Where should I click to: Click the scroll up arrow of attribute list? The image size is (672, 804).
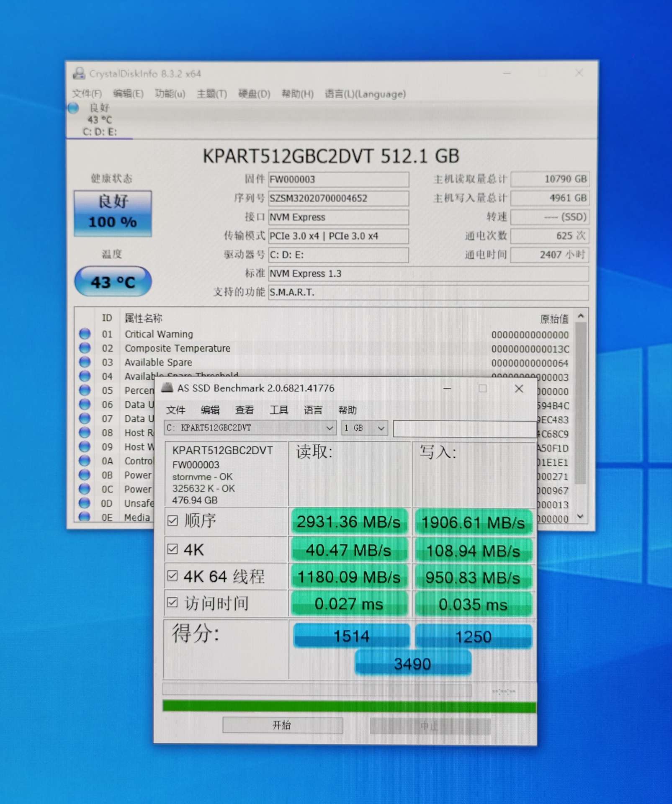(580, 316)
